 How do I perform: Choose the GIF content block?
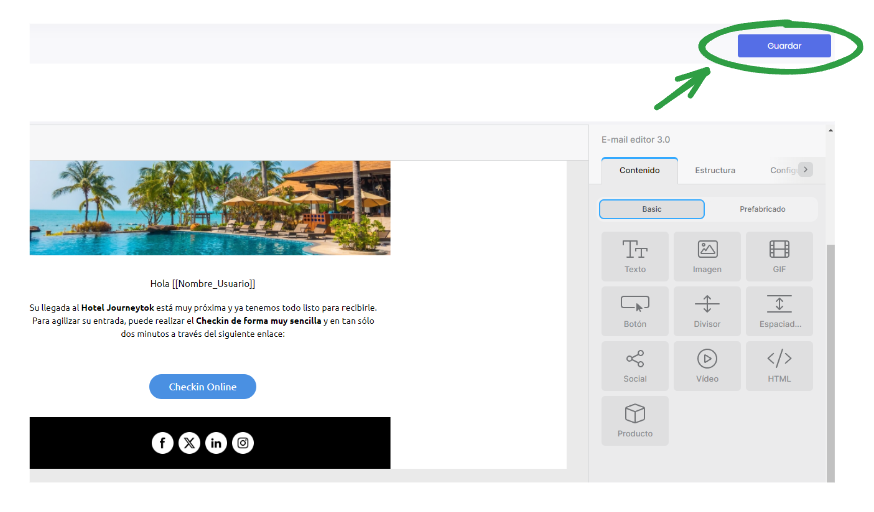click(779, 256)
